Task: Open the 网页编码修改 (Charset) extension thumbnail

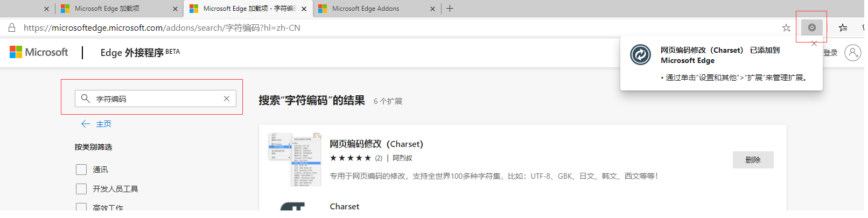Action: tap(295, 160)
